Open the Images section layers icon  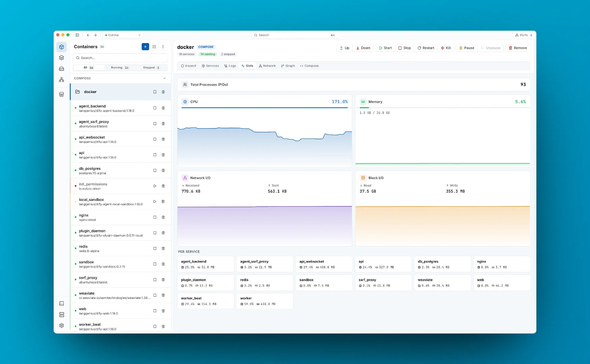pos(61,58)
